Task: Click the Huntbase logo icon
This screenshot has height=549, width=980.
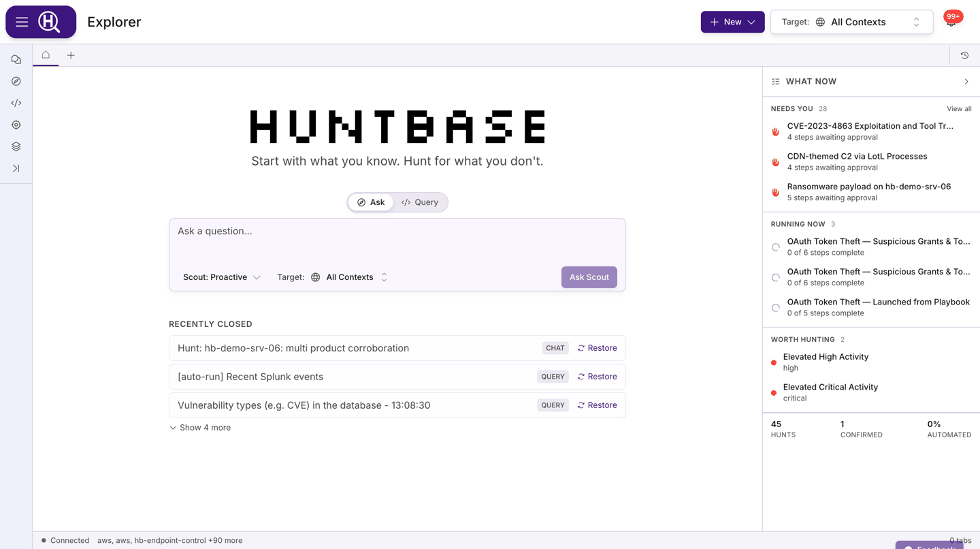Action: coord(49,22)
